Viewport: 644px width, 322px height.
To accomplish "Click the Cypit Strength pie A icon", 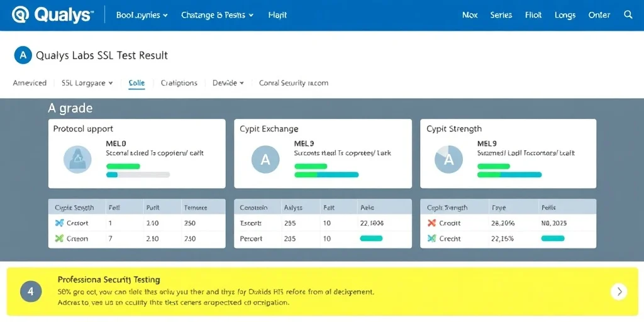I will (x=448, y=159).
